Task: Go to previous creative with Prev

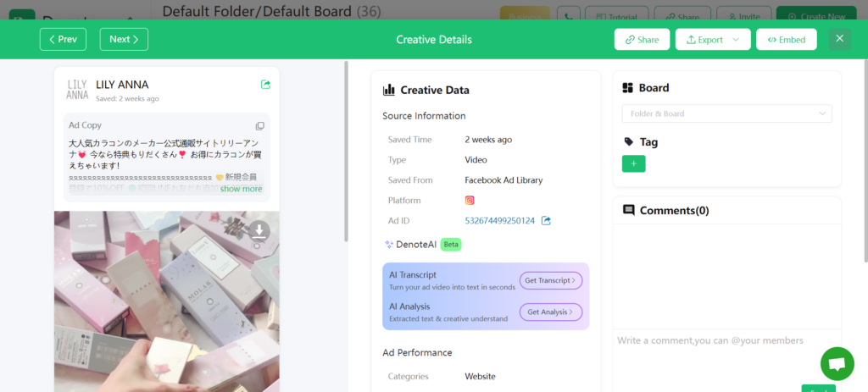Action: coord(63,39)
